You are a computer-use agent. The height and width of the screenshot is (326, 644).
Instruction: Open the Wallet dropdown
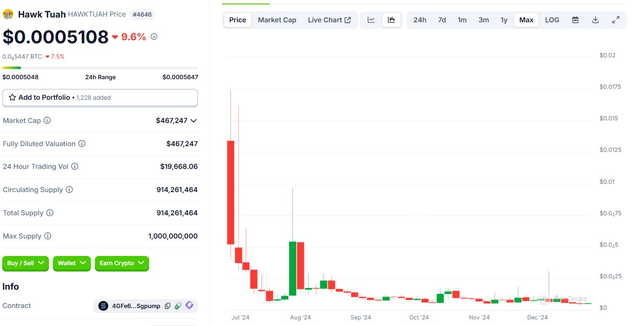click(x=72, y=263)
